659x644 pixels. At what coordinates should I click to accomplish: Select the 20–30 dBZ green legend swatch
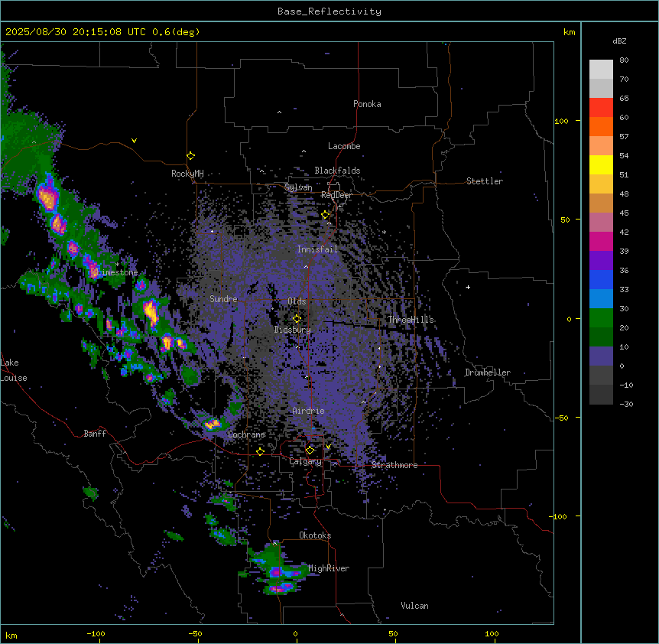(x=601, y=317)
